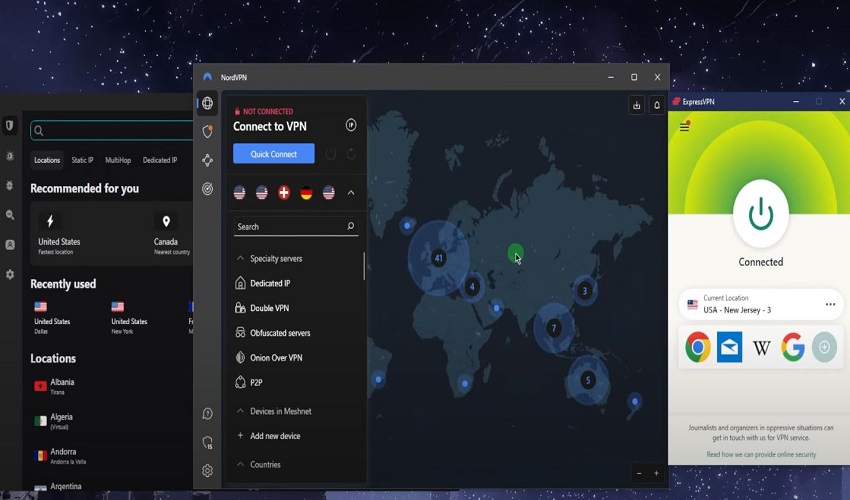The height and width of the screenshot is (500, 850).
Task: Zoom in NordVPN map with plus button
Action: (x=656, y=473)
